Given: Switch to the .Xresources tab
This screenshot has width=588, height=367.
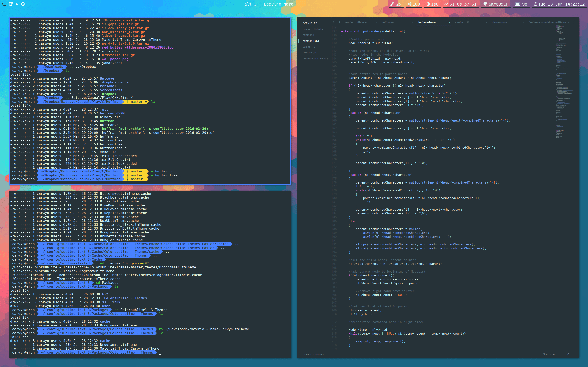Looking at the screenshot, I should (x=499, y=22).
